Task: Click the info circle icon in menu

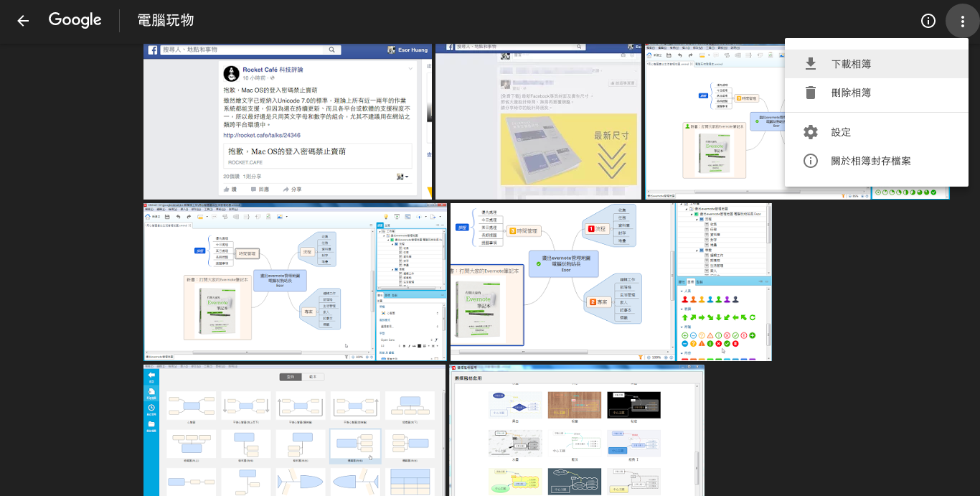Action: coord(811,161)
